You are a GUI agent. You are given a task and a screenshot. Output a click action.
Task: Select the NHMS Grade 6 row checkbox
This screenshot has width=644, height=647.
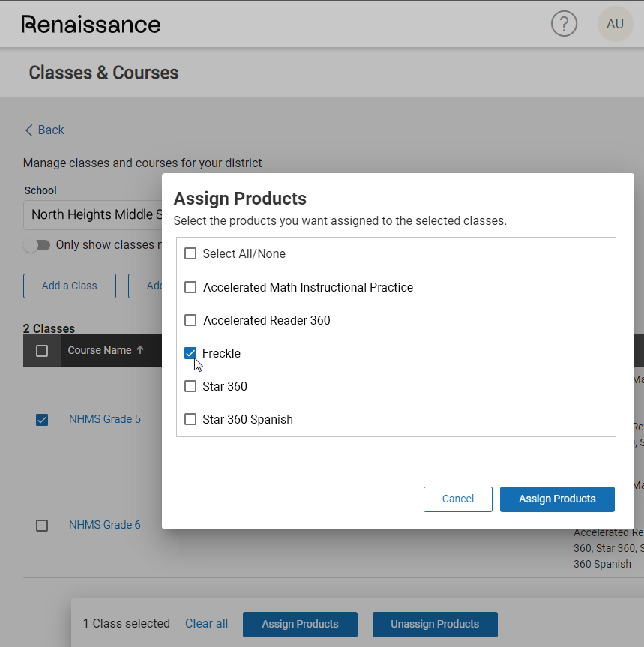[x=42, y=526]
